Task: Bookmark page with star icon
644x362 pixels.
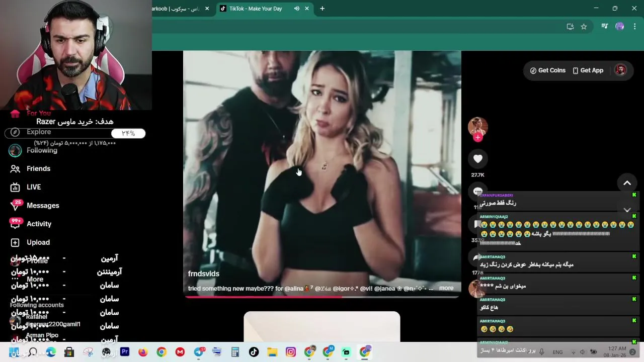Action: [584, 27]
